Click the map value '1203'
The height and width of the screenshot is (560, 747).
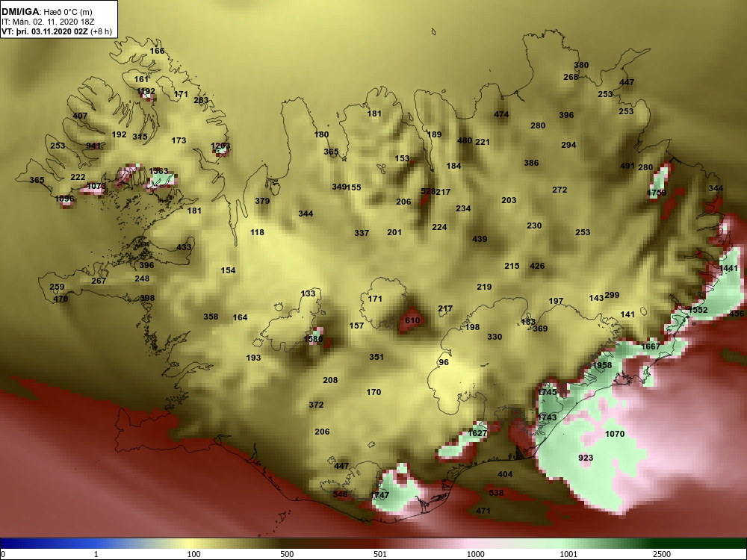[x=220, y=146]
